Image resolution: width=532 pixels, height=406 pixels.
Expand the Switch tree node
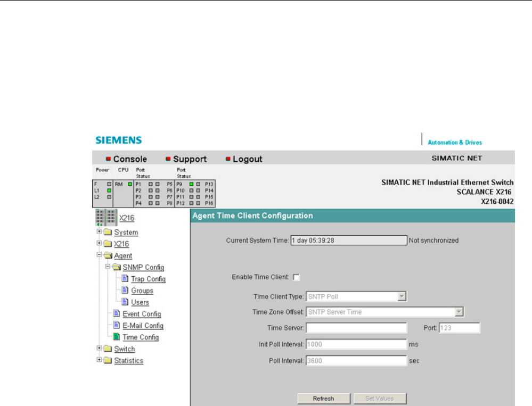[x=99, y=348]
